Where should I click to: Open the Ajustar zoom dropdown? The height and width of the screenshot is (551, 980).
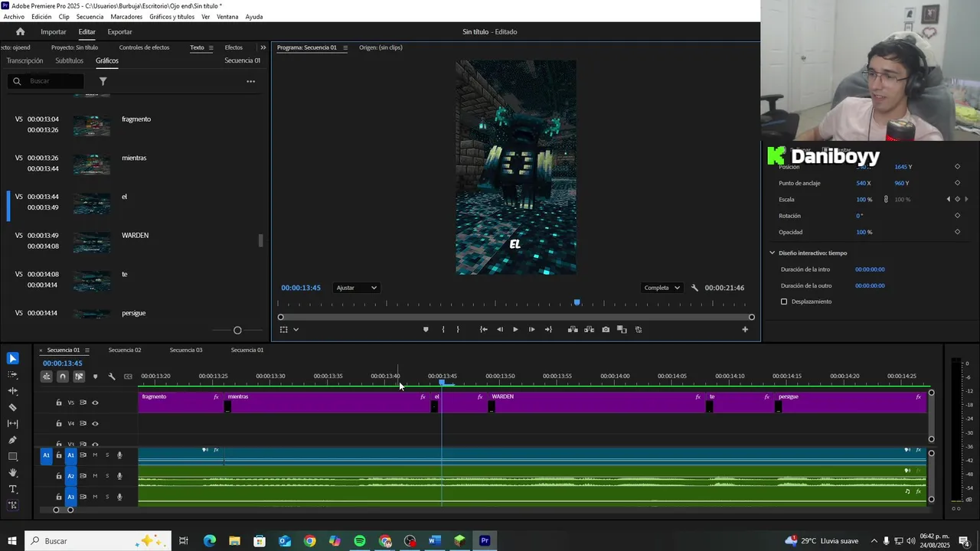pos(357,288)
